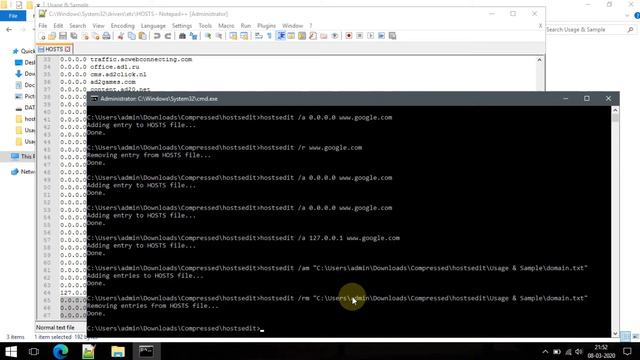The width and height of the screenshot is (640, 360).
Task: Start macro recording with the red record icon
Action: [349, 36]
